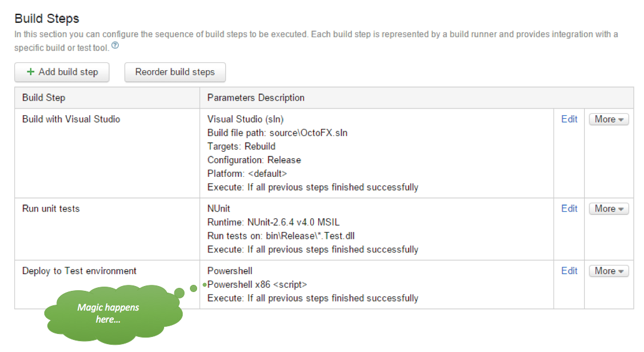Edit the Run unit tests step

coord(569,209)
